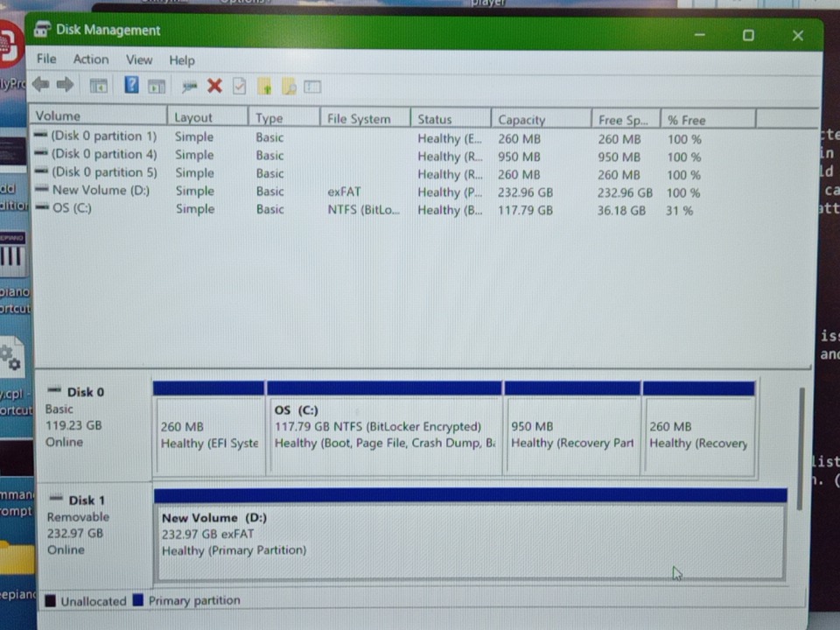Sort by the Capacity column header

pos(541,120)
